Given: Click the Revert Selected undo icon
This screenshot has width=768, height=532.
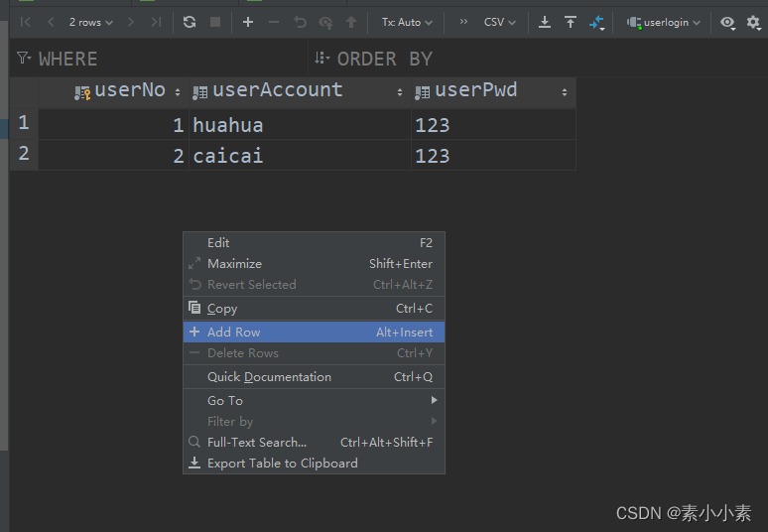Looking at the screenshot, I should 300,22.
